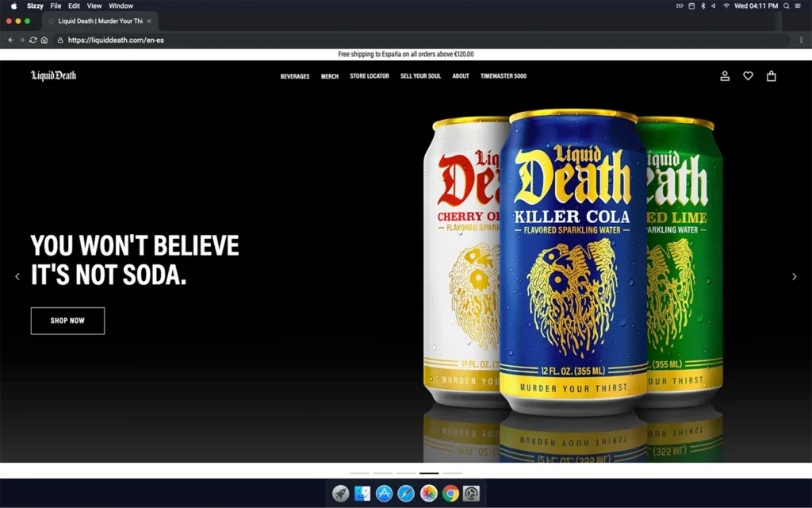Open the Merch navigation item
The height and width of the screenshot is (508, 812).
330,77
